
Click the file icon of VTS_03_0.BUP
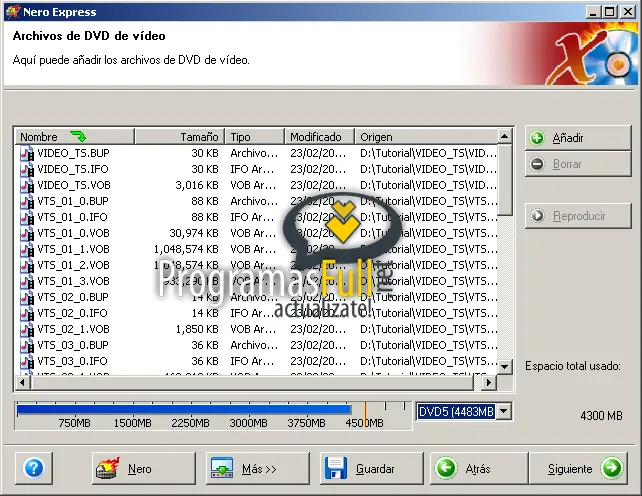pyautogui.click(x=27, y=345)
